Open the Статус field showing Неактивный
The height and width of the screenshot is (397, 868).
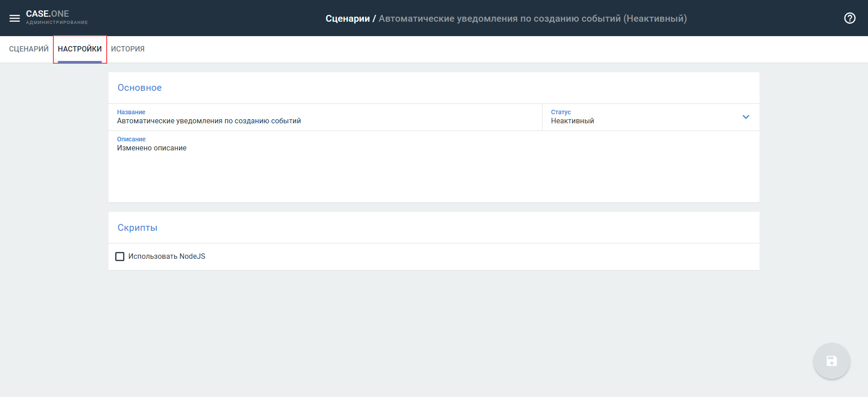tap(642, 121)
